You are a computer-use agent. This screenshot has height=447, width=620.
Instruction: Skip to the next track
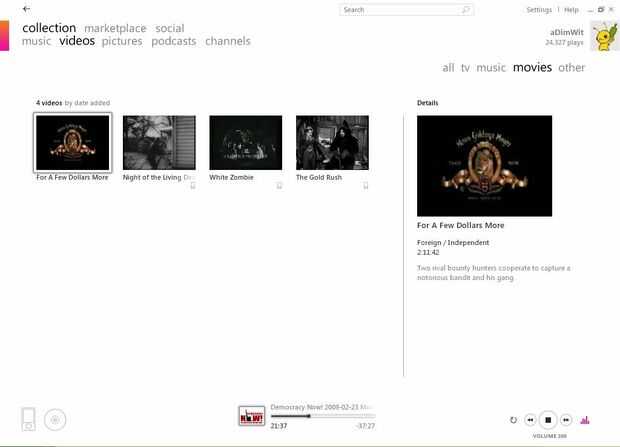pos(566,420)
